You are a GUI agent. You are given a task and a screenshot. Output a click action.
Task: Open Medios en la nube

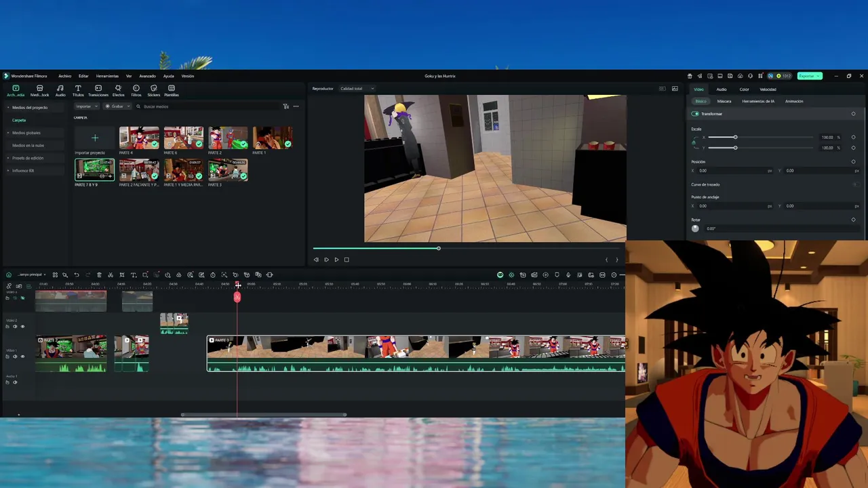[x=28, y=145]
